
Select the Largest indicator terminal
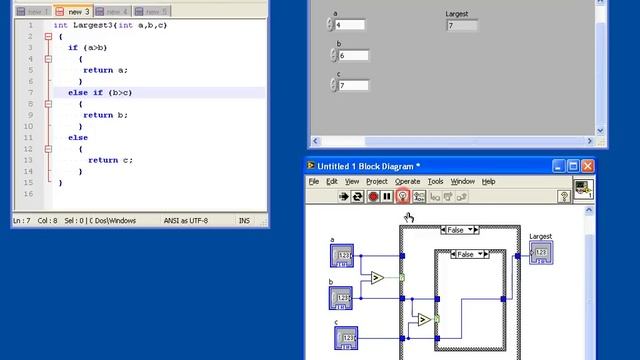tap(541, 253)
